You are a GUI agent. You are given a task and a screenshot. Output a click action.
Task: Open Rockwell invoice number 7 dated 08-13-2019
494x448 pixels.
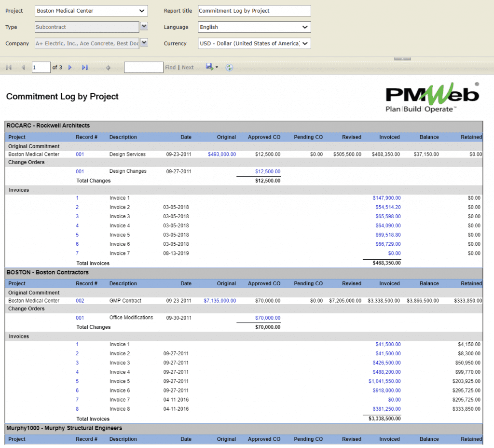pos(77,253)
